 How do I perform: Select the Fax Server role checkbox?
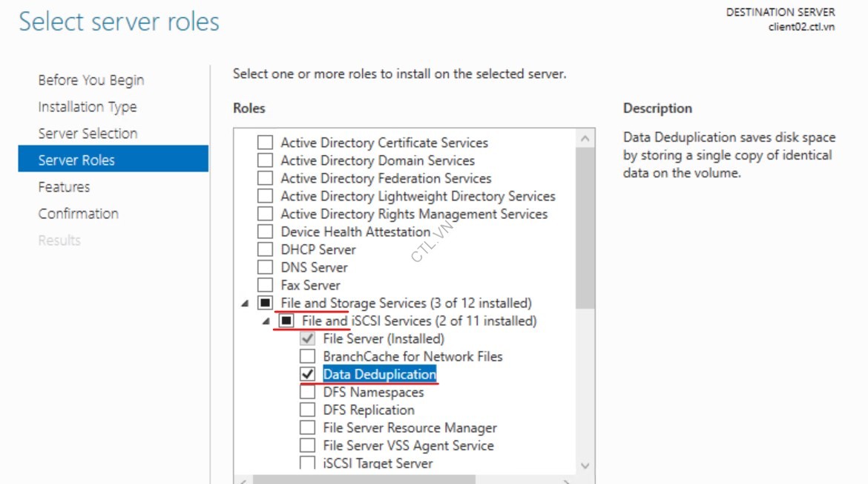coord(264,285)
